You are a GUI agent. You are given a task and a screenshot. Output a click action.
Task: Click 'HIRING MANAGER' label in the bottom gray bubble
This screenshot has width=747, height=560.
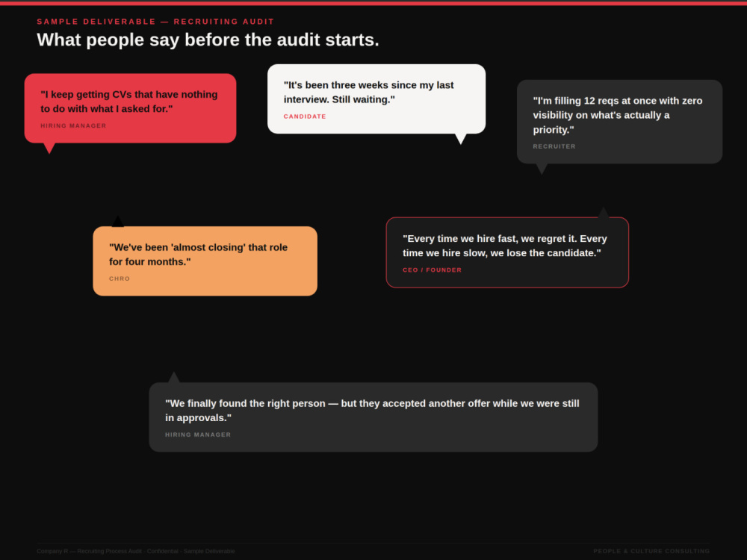pos(198,435)
